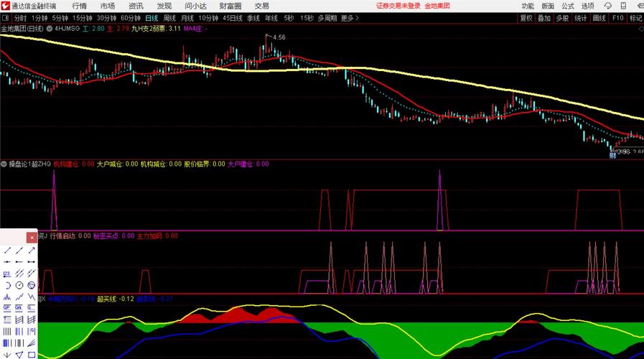Open the 功能 menu

[528, 6]
